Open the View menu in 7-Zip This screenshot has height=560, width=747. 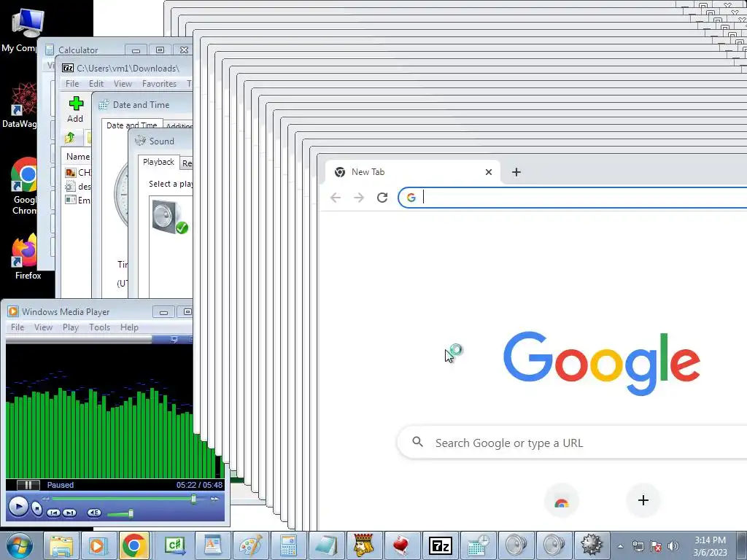123,84
